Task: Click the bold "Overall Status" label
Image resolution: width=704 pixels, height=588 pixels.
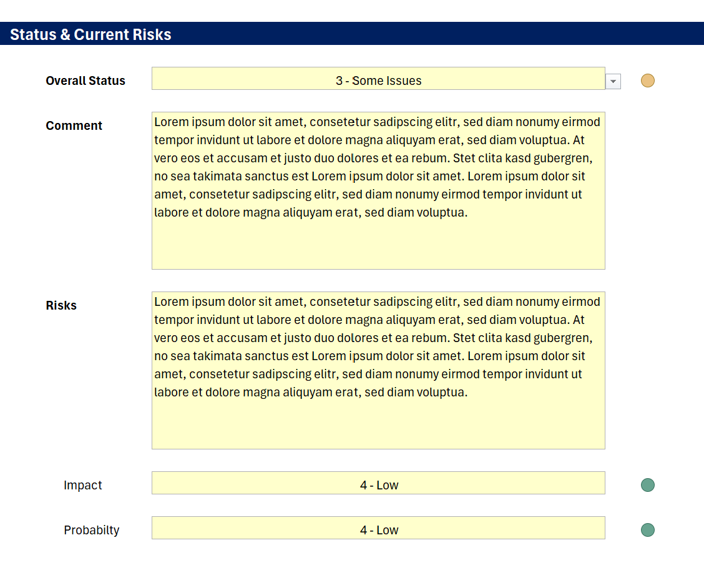Action: pos(86,81)
